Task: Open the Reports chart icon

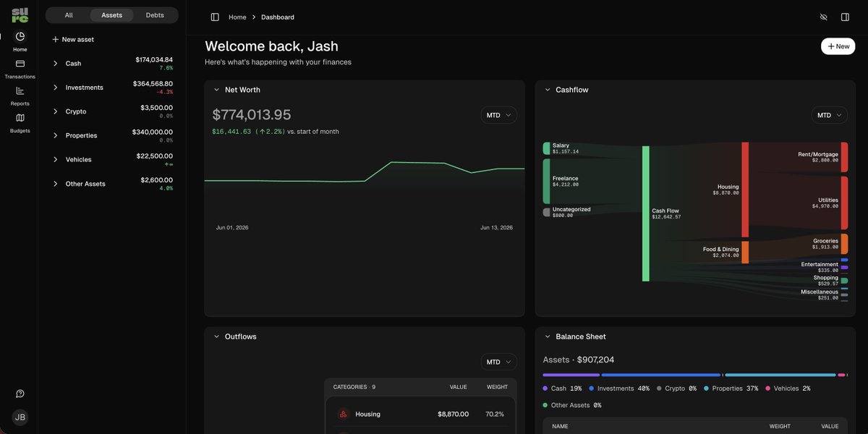Action: coord(20,90)
